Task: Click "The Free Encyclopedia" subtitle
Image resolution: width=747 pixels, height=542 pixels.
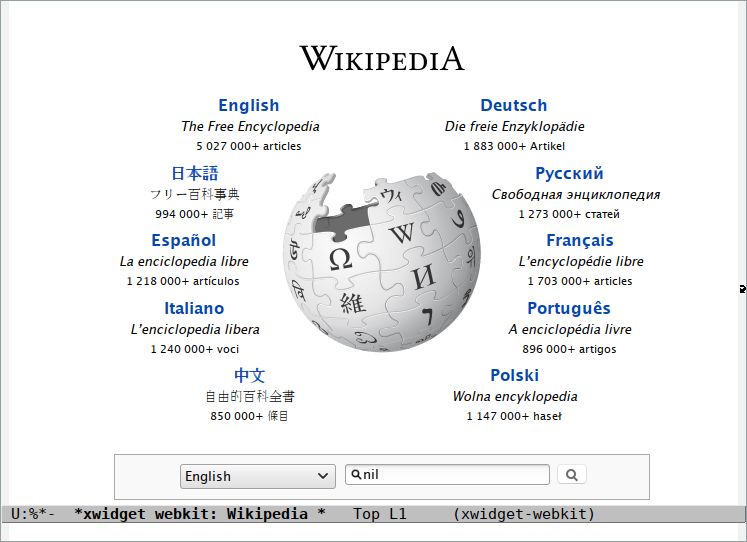Action: [250, 126]
